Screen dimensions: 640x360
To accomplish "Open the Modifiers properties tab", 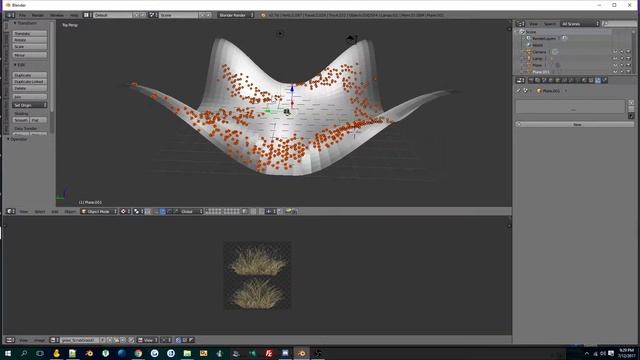I will click(x=571, y=80).
